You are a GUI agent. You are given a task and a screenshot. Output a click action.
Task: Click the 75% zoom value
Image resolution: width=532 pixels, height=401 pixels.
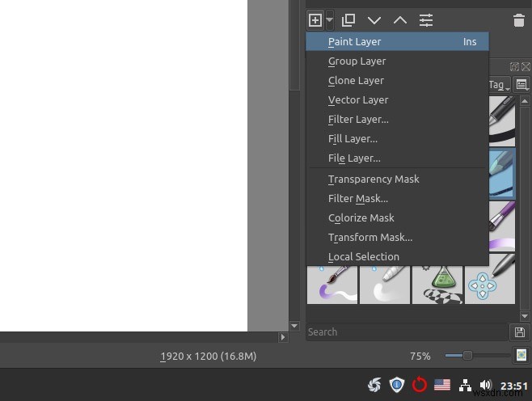click(x=420, y=357)
